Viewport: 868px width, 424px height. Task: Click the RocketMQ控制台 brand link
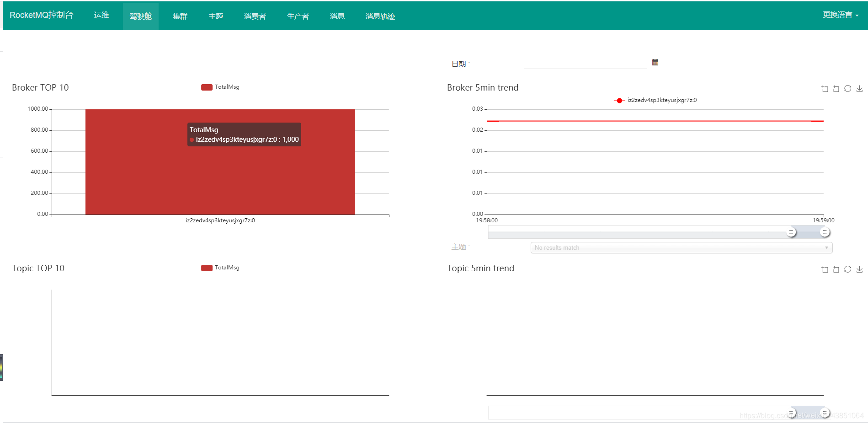point(42,15)
